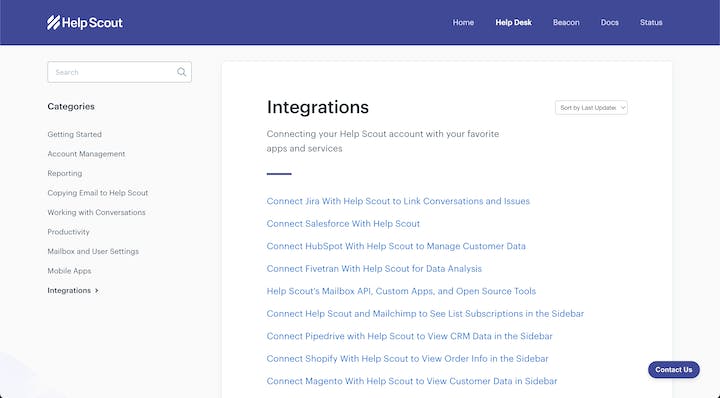Open the Connect Pipedrive article
The width and height of the screenshot is (720, 398).
(x=410, y=336)
